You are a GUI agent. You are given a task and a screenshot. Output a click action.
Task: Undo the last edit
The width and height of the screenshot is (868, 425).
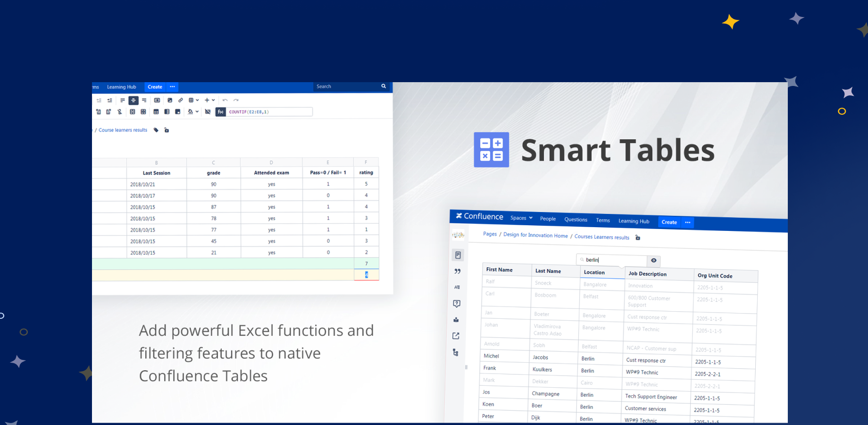point(225,100)
